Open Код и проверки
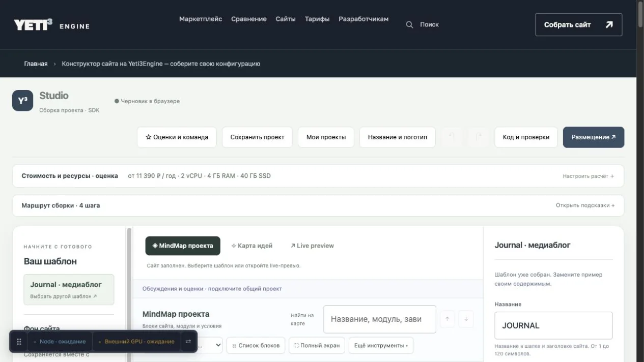Image resolution: width=644 pixels, height=362 pixels. pyautogui.click(x=526, y=137)
